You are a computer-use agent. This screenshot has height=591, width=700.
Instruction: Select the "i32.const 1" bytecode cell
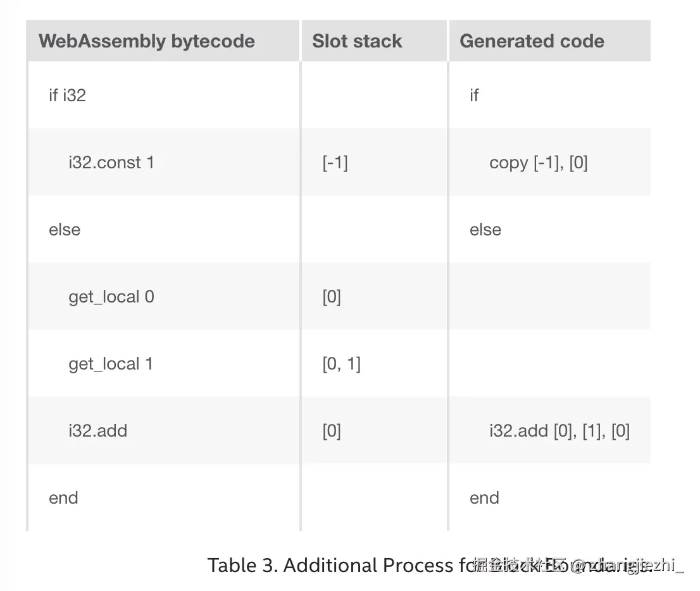click(111, 163)
